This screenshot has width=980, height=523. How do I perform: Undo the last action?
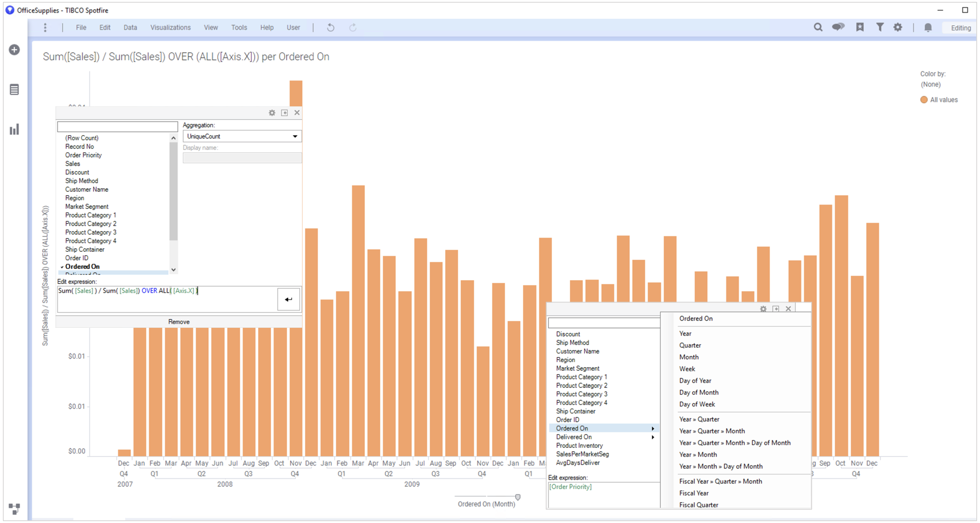[331, 27]
